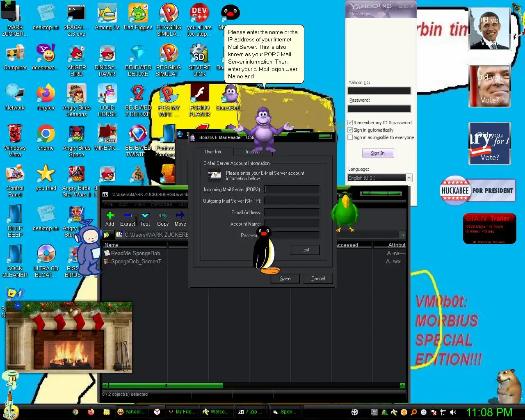The image size is (525, 420).
Task: Click the Yahoo! ID input field
Action: tap(379, 91)
